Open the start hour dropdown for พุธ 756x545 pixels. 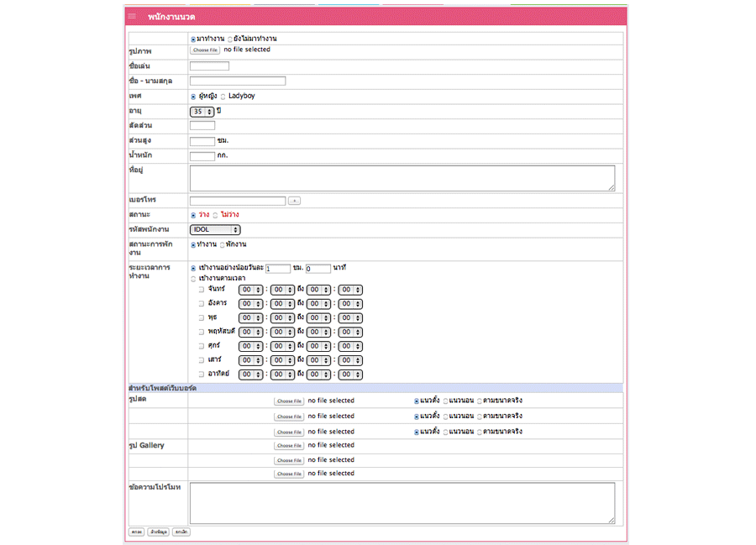(250, 318)
